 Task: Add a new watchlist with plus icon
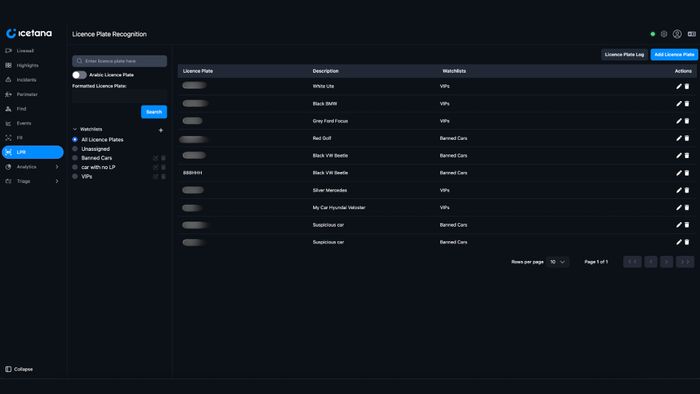coord(161,130)
